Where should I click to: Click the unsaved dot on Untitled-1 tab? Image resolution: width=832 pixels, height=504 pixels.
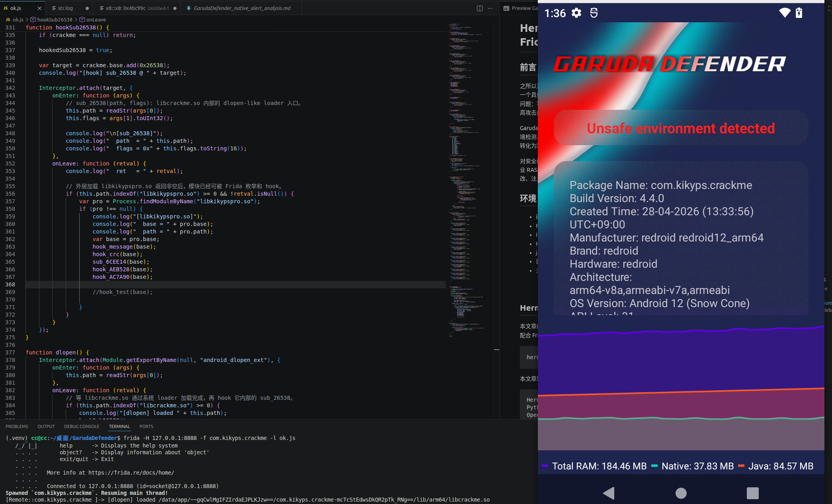click(175, 8)
